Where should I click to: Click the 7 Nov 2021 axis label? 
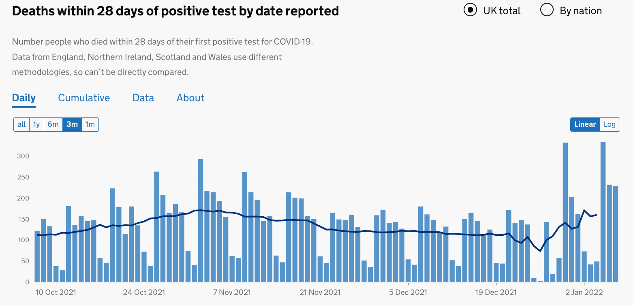[232, 292]
